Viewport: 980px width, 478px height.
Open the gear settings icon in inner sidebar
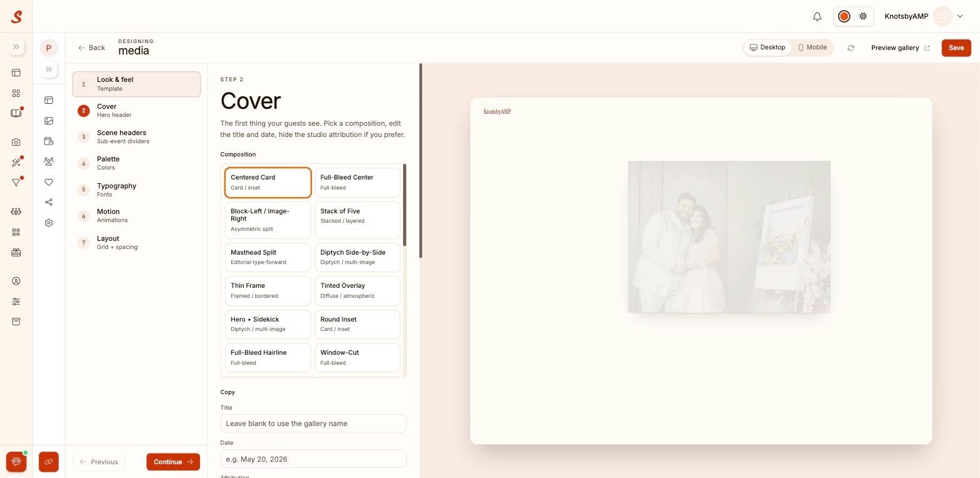[x=49, y=223]
